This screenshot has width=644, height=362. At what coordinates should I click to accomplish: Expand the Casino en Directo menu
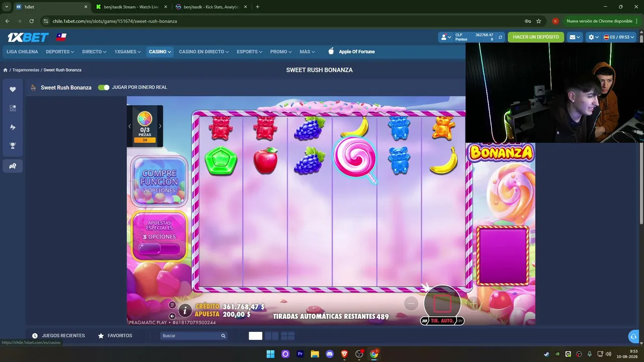pyautogui.click(x=204, y=52)
